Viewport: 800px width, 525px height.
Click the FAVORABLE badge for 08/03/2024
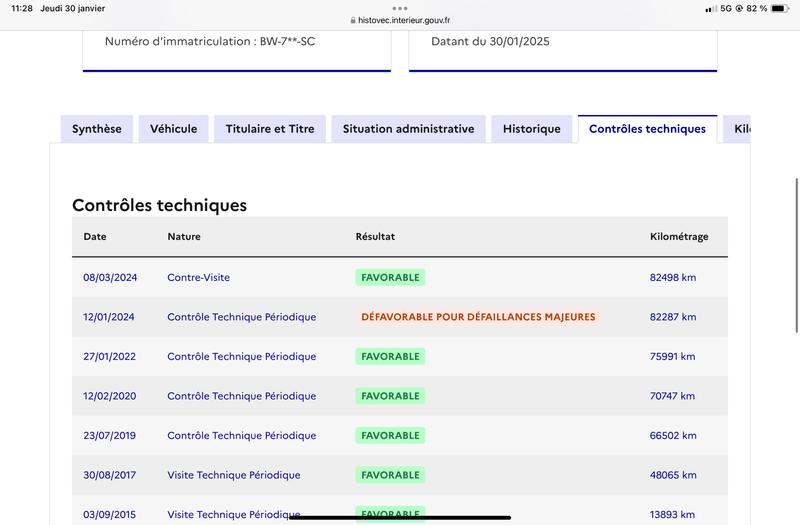pyautogui.click(x=390, y=278)
